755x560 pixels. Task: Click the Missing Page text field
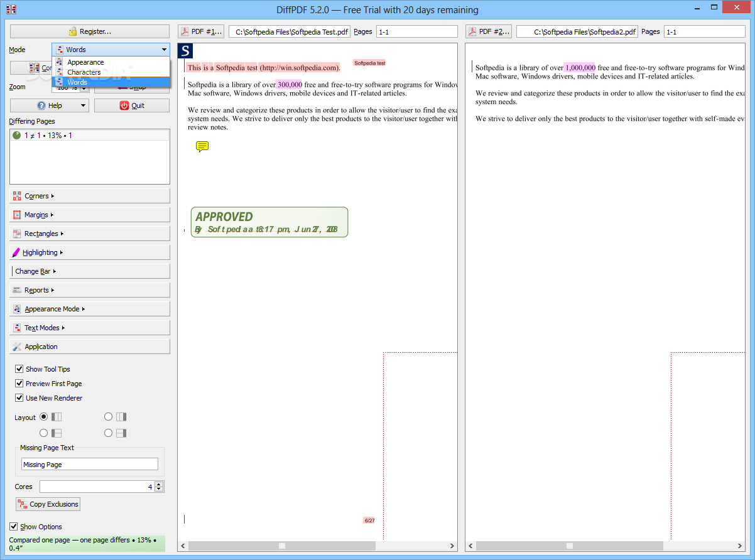(x=90, y=465)
